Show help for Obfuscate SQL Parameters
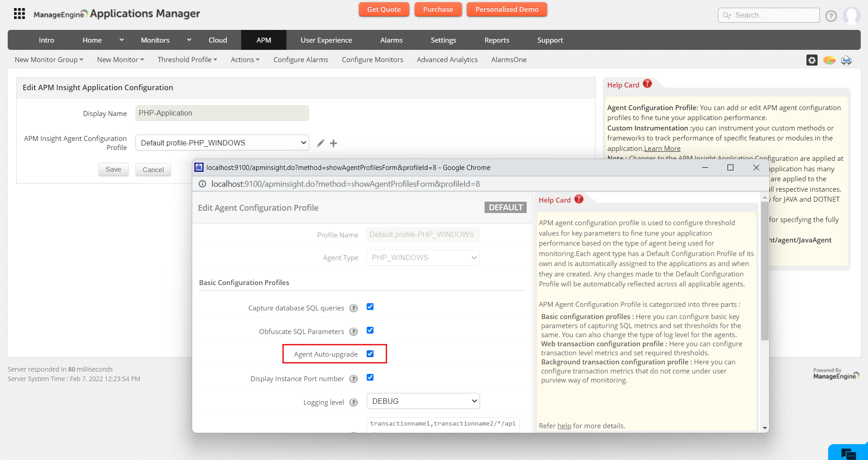The height and width of the screenshot is (460, 868). pyautogui.click(x=354, y=332)
